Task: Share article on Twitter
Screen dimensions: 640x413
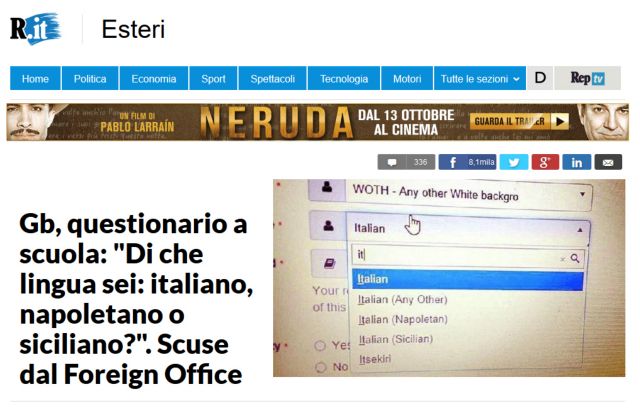Action: (x=514, y=162)
